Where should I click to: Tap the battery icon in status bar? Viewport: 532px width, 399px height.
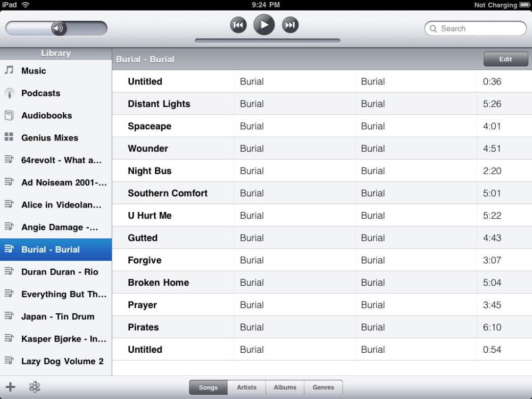[x=525, y=5]
